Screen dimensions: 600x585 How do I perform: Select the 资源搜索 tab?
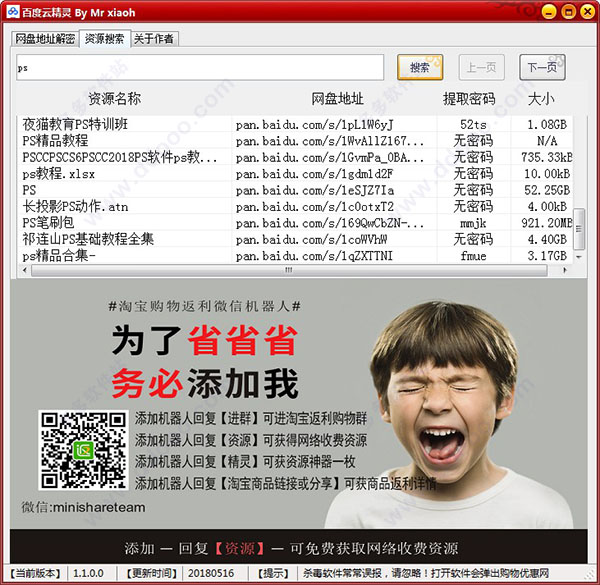105,38
